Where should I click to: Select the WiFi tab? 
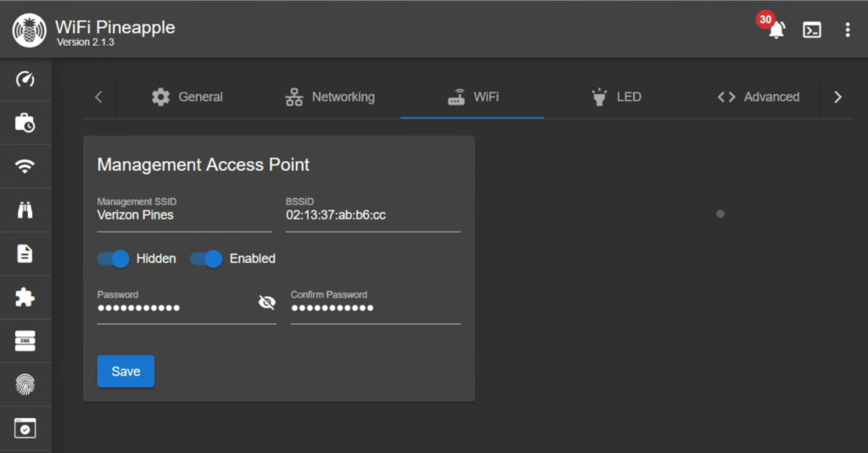473,97
